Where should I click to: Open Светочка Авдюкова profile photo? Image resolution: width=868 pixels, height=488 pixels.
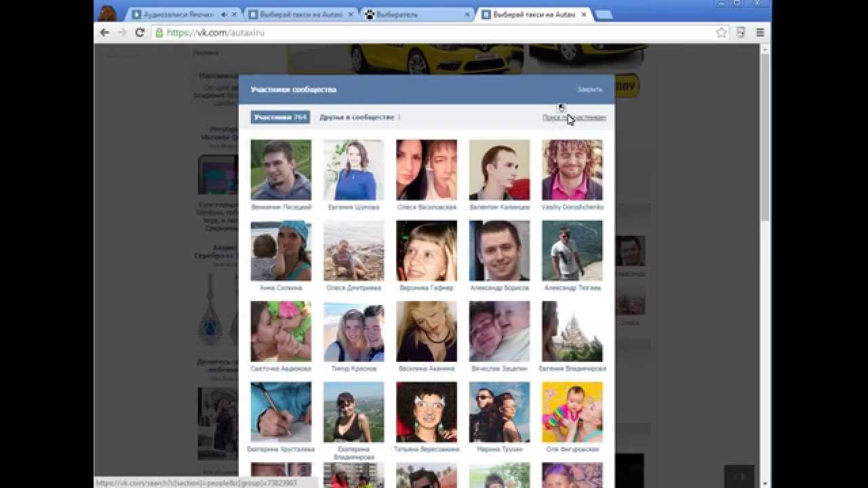[281, 331]
